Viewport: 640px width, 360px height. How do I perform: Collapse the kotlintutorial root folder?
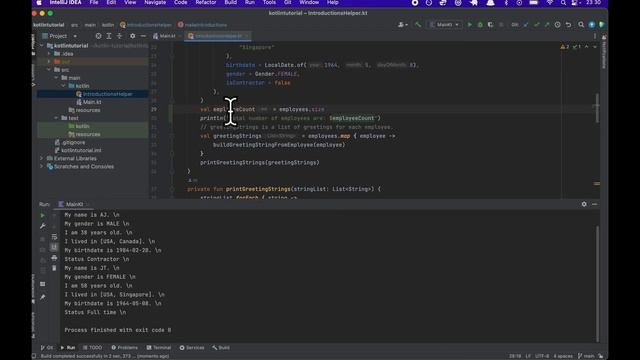pyautogui.click(x=42, y=46)
